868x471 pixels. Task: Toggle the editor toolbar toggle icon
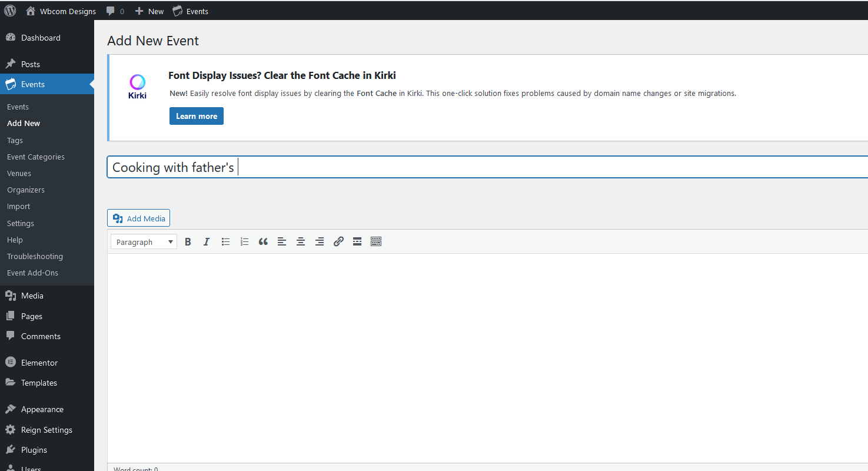pos(376,242)
